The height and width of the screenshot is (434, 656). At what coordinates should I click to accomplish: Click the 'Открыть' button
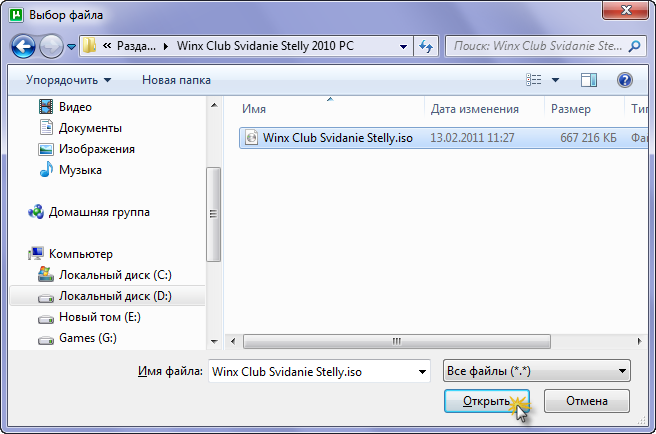pyautogui.click(x=487, y=401)
